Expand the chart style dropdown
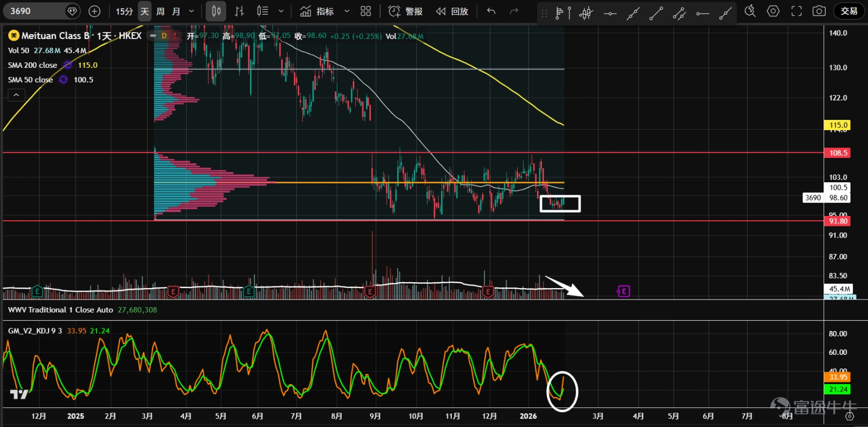Image resolution: width=868 pixels, height=427 pixels. [281, 11]
